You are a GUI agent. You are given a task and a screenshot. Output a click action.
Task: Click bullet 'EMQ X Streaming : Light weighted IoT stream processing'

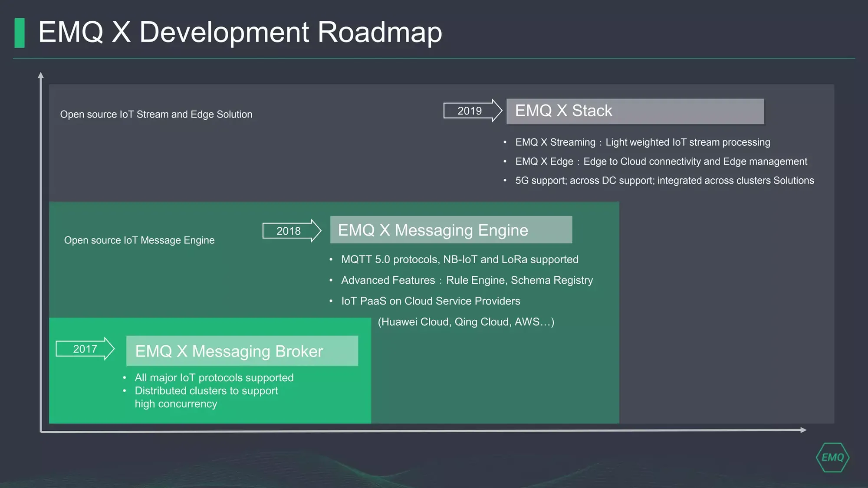click(x=643, y=142)
